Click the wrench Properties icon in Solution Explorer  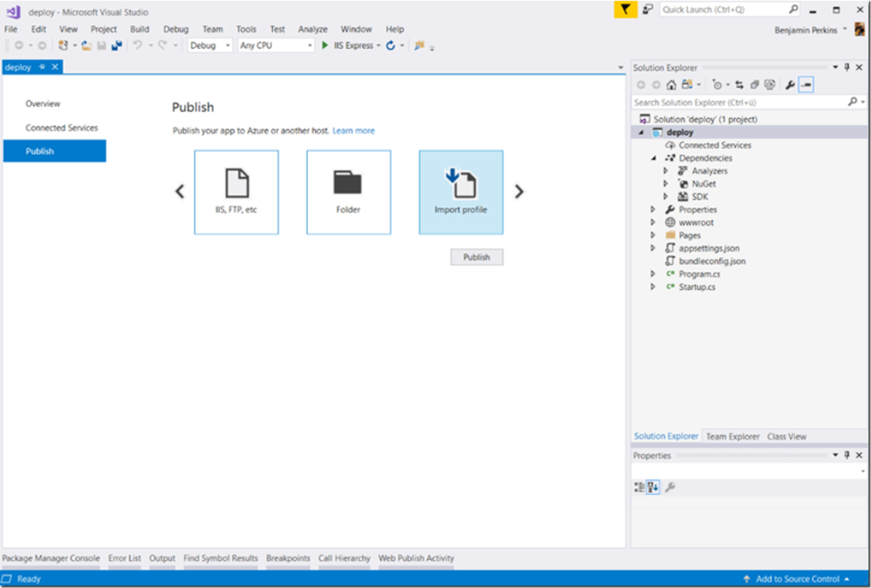(x=790, y=85)
